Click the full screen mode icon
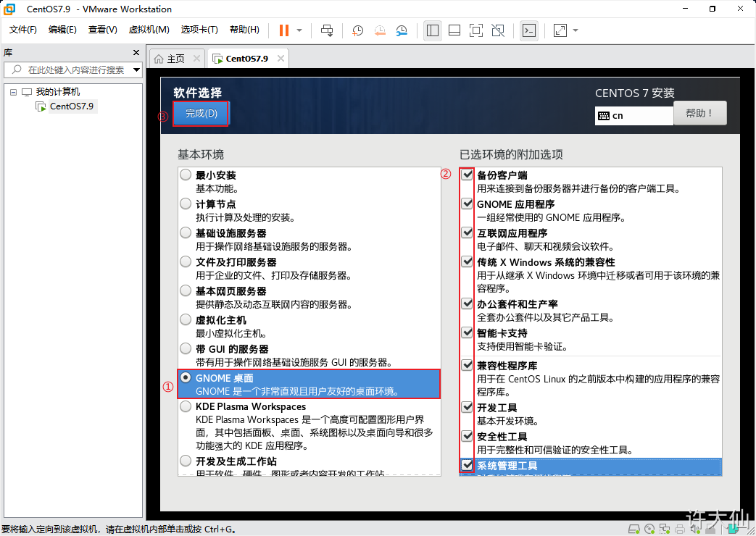This screenshot has width=756, height=536. click(x=476, y=30)
